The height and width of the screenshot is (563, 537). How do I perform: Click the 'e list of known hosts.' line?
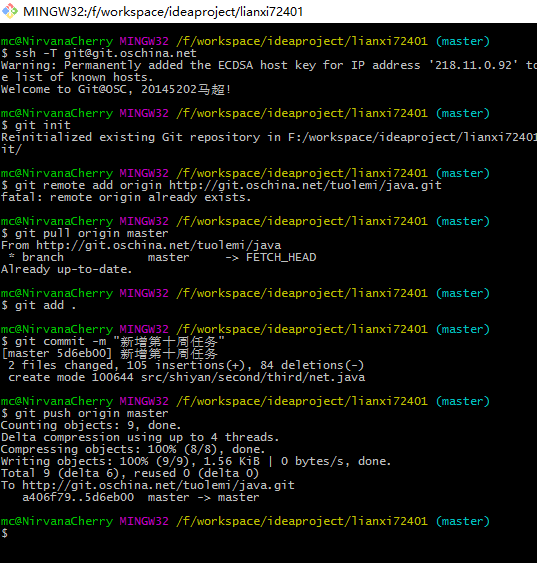click(77, 77)
